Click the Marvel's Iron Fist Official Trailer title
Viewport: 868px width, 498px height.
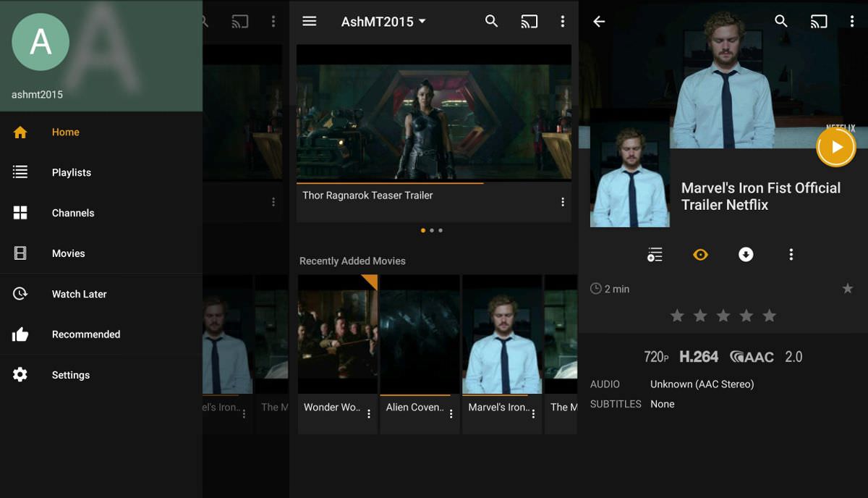tap(761, 196)
